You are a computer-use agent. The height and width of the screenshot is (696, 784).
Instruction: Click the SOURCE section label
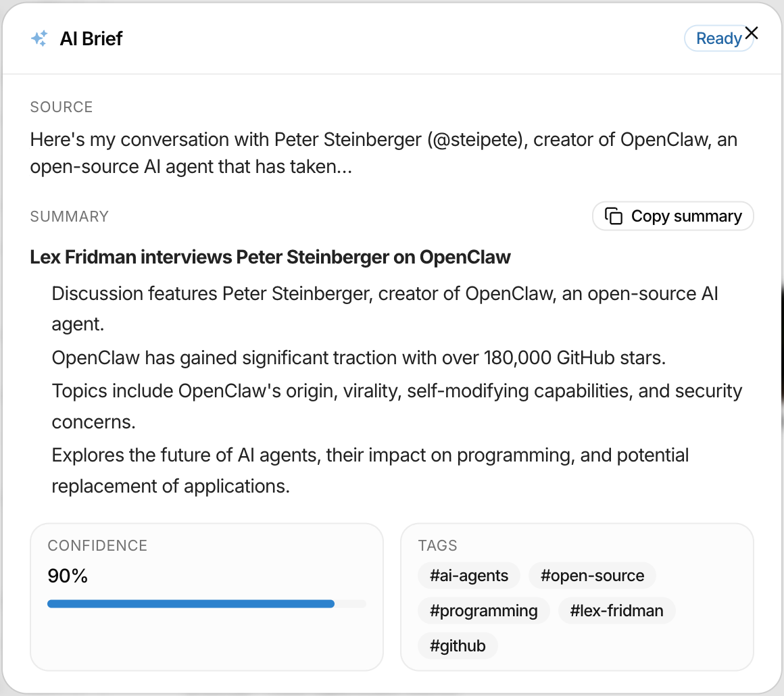(61, 107)
